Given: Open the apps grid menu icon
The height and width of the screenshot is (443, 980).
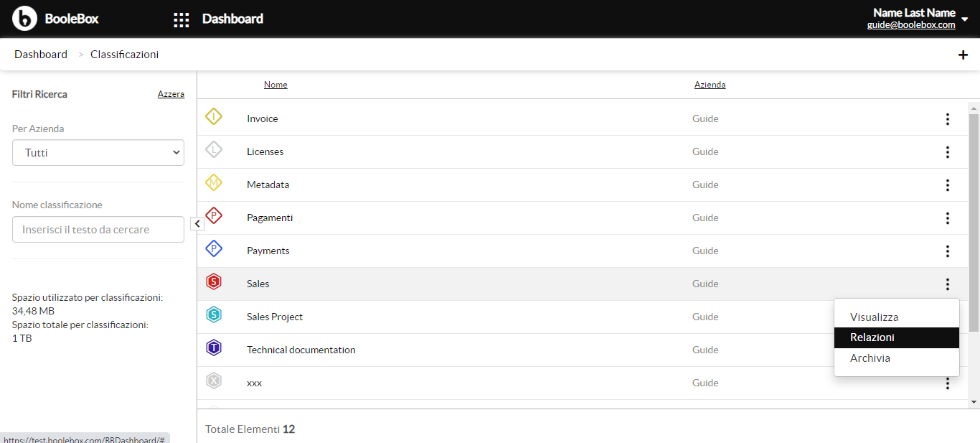Looking at the screenshot, I should tap(182, 19).
